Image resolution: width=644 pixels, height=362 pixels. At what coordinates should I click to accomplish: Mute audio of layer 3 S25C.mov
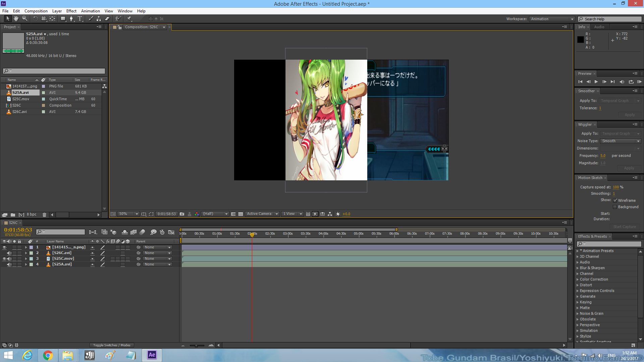click(x=9, y=259)
